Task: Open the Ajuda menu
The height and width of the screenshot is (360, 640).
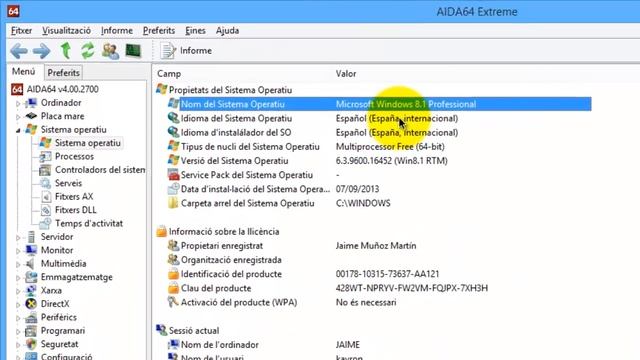Action: click(227, 31)
